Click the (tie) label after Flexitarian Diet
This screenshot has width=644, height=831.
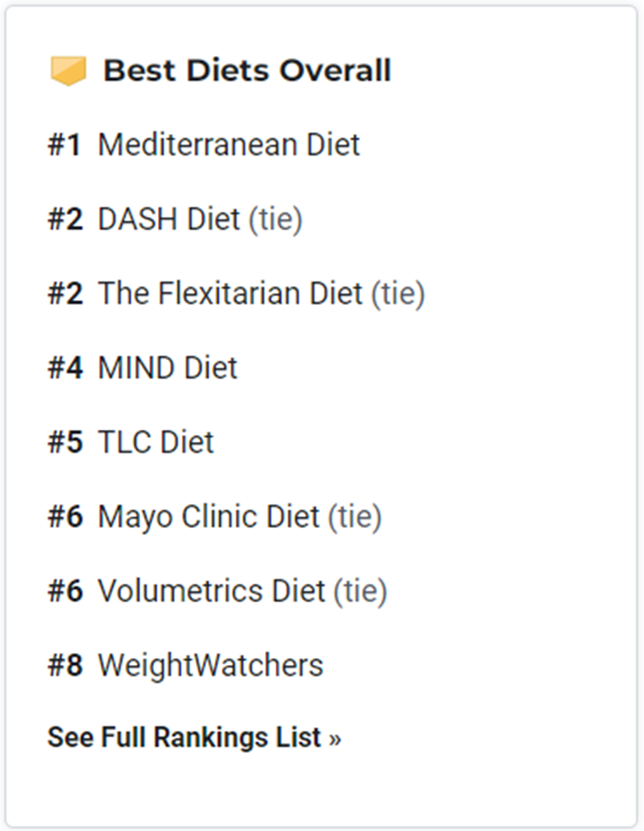pyautogui.click(x=398, y=294)
